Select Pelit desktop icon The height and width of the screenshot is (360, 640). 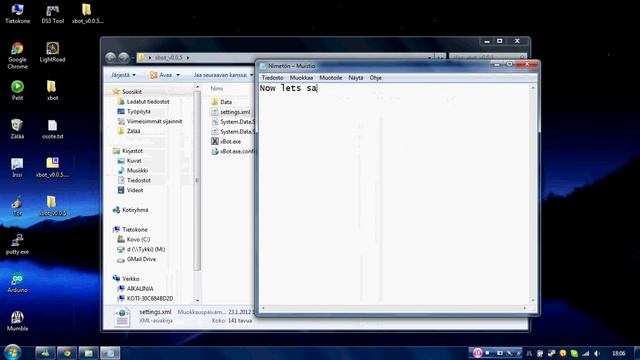tap(17, 91)
